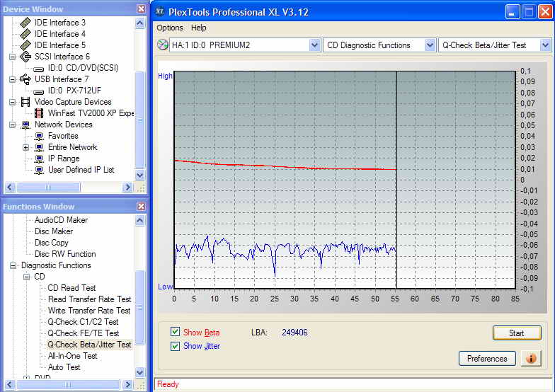This screenshot has width=555, height=392.
Task: Open the CD Diagnostic Functions dropdown
Action: coord(430,45)
